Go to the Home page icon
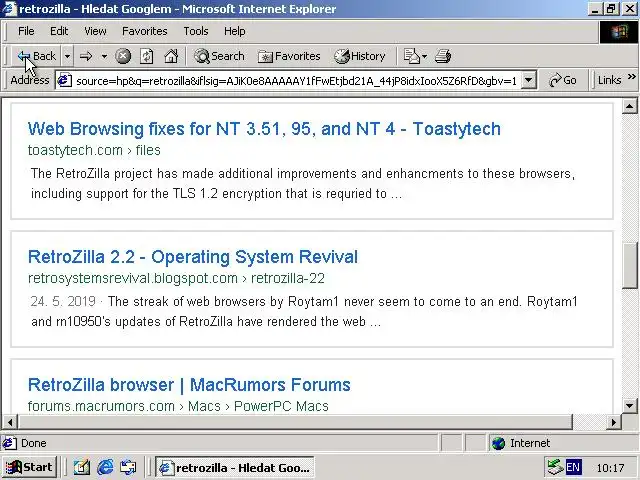This screenshot has width=640, height=480. [x=171, y=56]
